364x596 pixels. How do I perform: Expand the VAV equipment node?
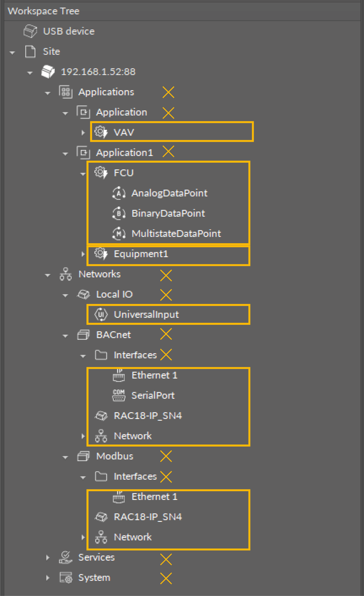83,133
